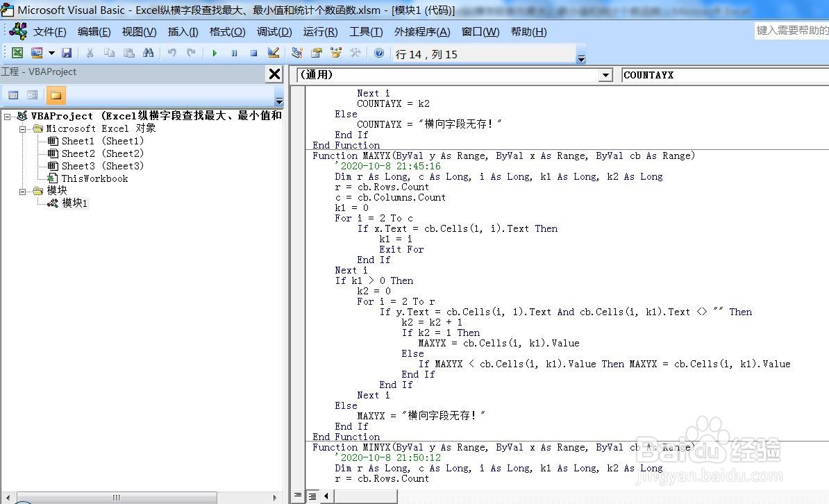This screenshot has width=829, height=504.
Task: Close the 工程 - VBAProject panel
Action: pyautogui.click(x=274, y=74)
